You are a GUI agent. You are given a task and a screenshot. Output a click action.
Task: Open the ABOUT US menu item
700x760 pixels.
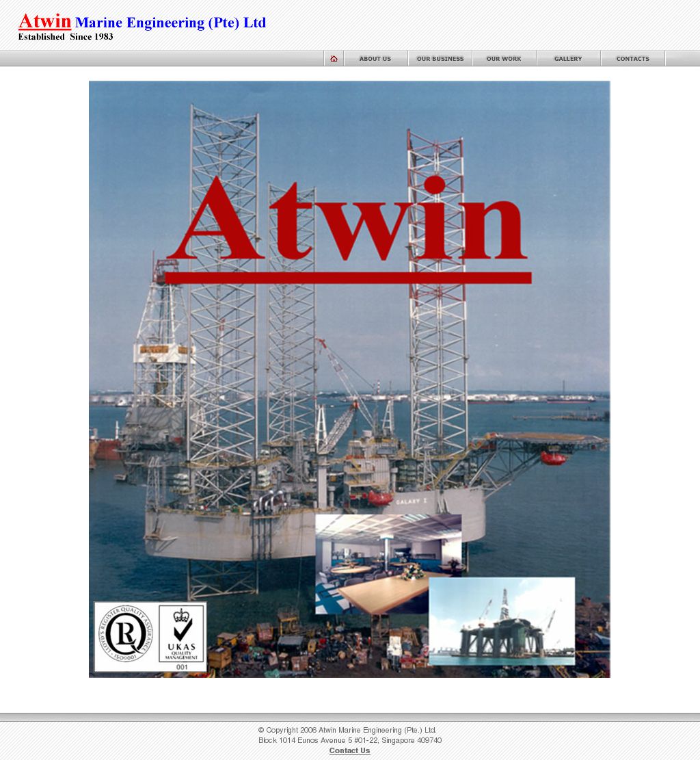tap(375, 58)
